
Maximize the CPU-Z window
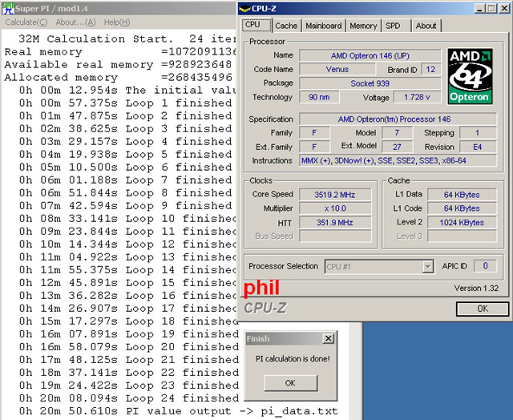(x=491, y=9)
